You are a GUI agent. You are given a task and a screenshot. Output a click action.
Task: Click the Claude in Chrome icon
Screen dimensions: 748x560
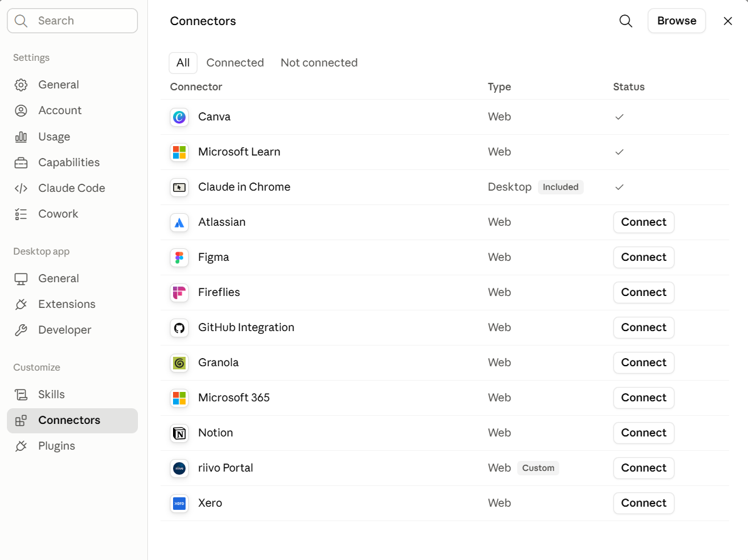pos(179,188)
